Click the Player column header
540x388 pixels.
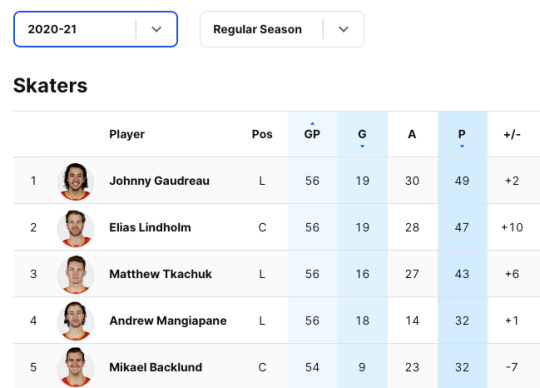tap(127, 134)
